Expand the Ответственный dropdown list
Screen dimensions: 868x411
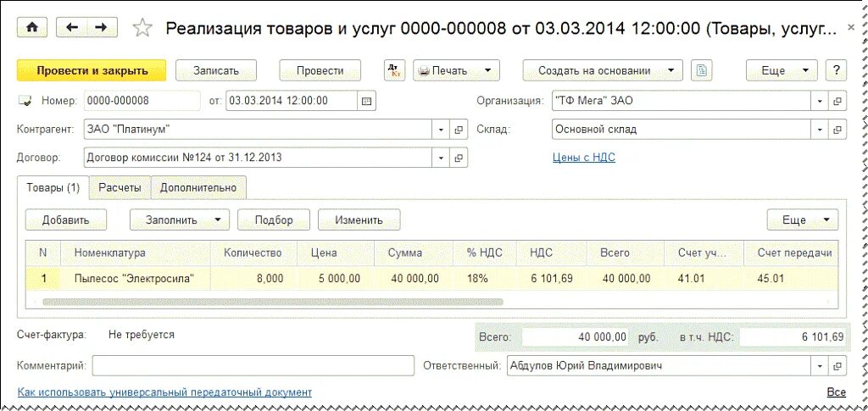(x=820, y=365)
